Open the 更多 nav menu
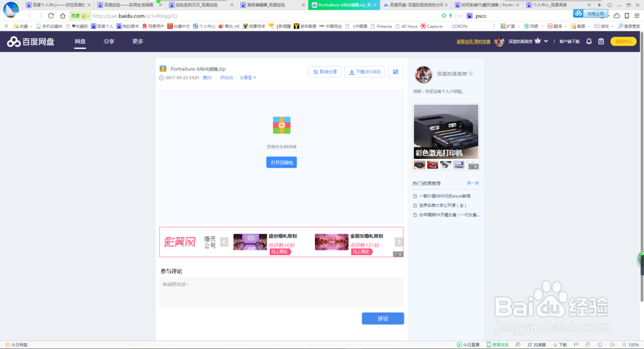Viewport: 644px width, 349px height. pyautogui.click(x=138, y=41)
